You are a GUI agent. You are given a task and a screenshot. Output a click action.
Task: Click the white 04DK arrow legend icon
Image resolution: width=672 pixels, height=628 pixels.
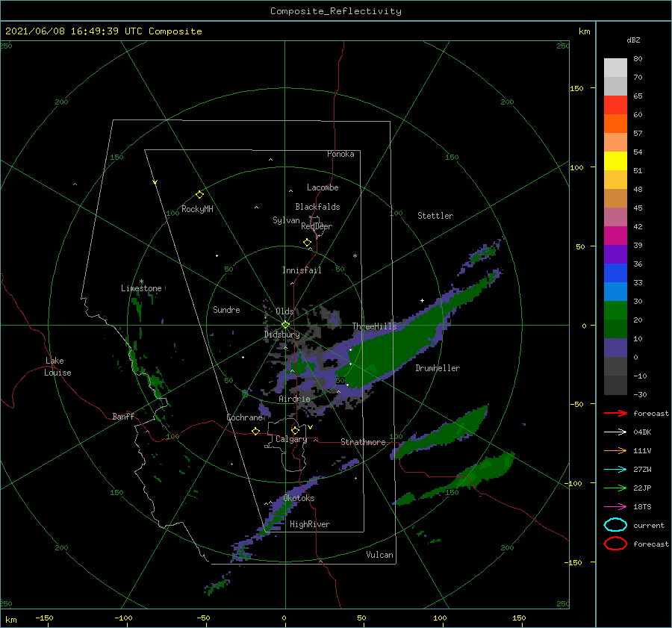(x=615, y=432)
